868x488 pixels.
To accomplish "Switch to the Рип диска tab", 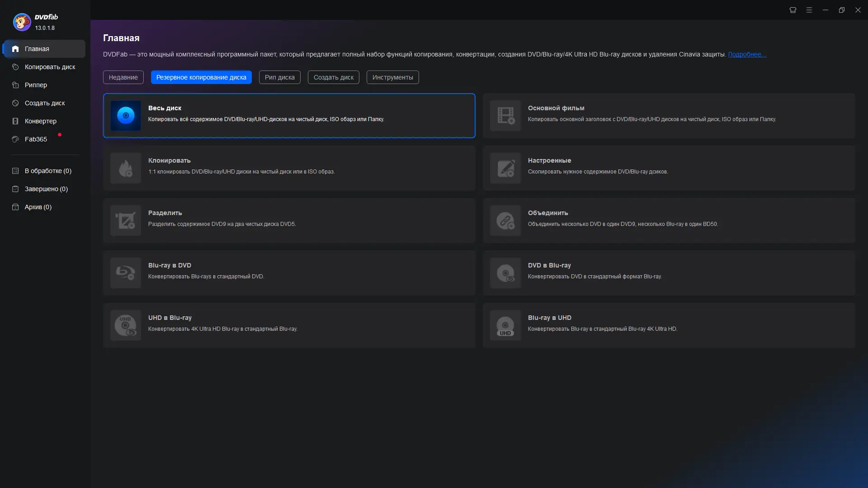I will 279,77.
